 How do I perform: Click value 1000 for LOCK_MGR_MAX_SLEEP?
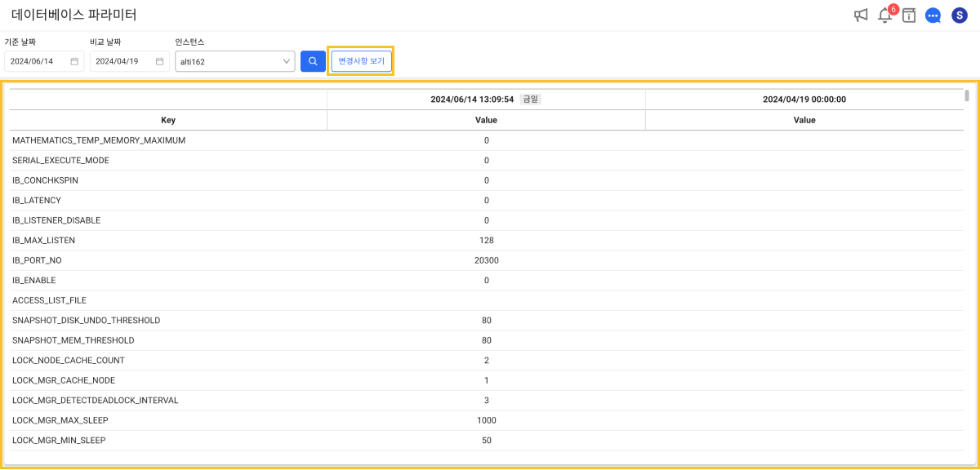click(487, 420)
